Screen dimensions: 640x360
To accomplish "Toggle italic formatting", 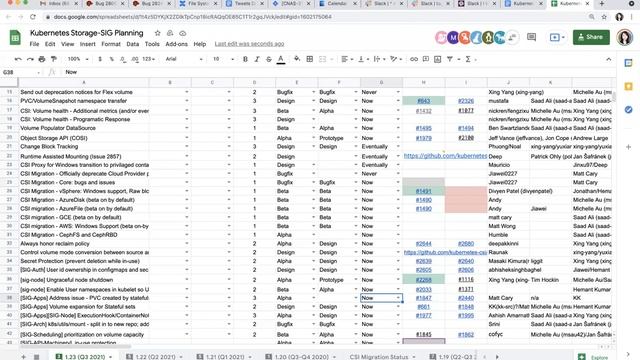I will click(x=257, y=59).
